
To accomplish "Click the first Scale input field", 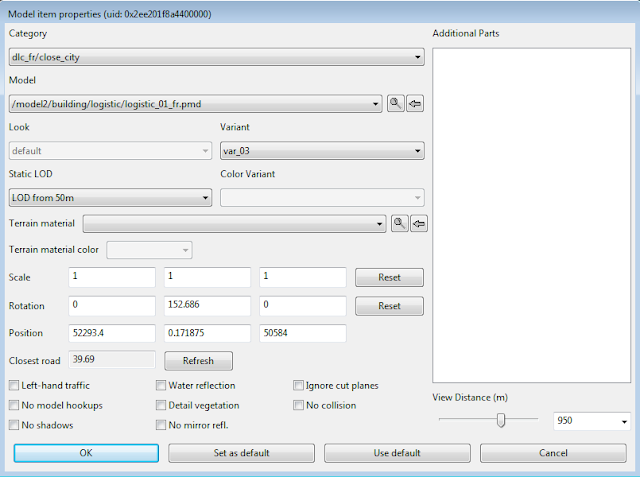I will pos(112,277).
